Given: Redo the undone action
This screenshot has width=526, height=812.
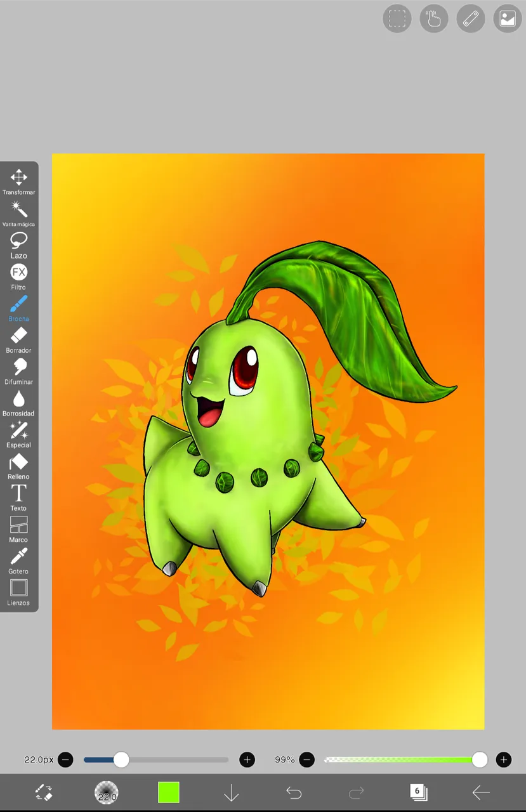Looking at the screenshot, I should (x=357, y=792).
